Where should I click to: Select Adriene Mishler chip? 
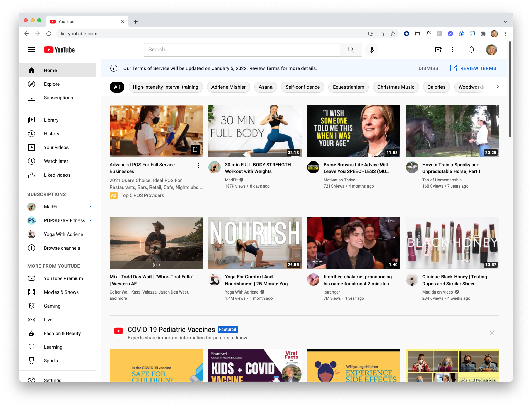pyautogui.click(x=229, y=87)
